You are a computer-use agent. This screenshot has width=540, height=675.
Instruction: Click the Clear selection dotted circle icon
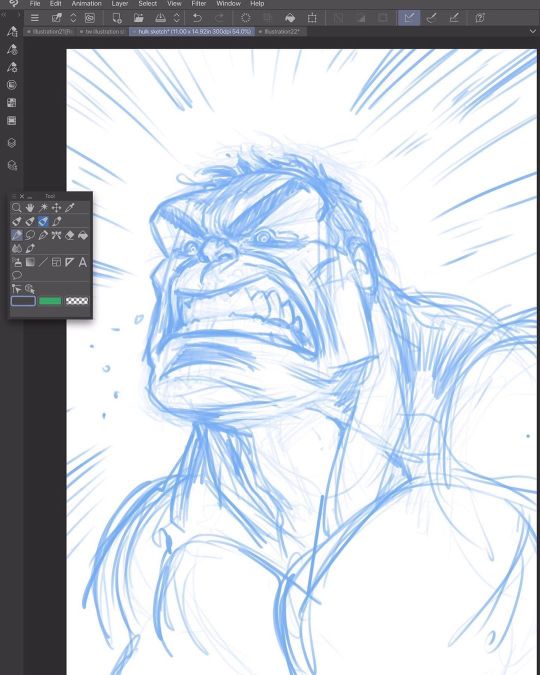246,18
